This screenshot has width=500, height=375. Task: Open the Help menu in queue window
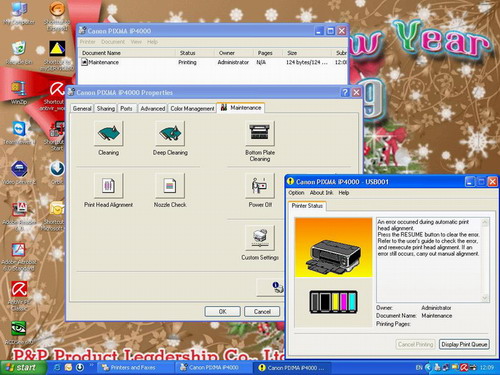[152, 42]
